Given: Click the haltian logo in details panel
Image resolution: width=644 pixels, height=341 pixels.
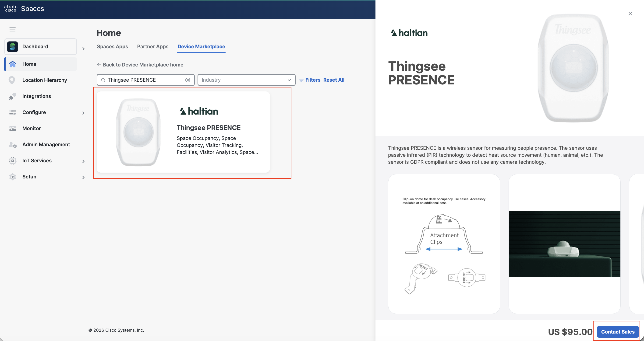Looking at the screenshot, I should pyautogui.click(x=409, y=33).
